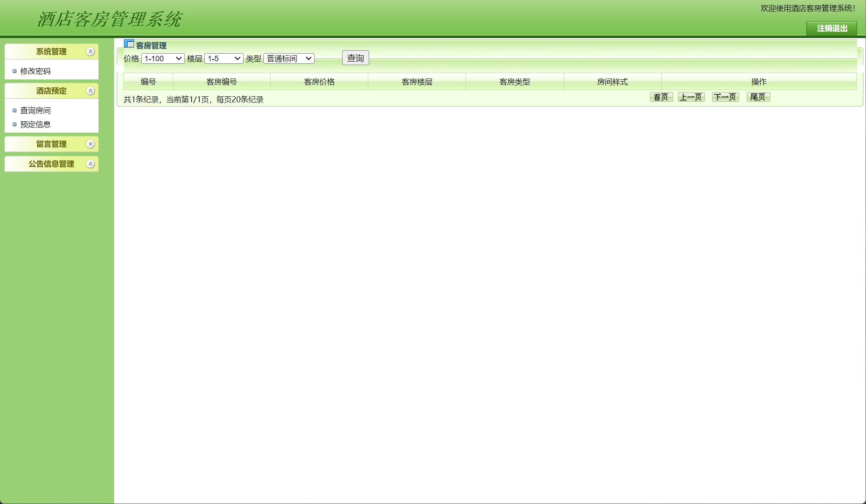Click the 查询 search button
Viewport: 866px width, 504px height.
(356, 58)
